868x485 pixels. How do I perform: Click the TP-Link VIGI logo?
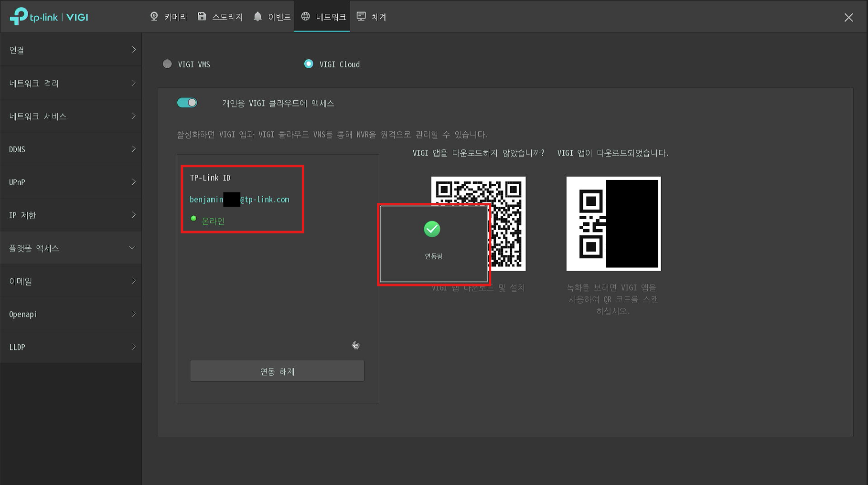[49, 17]
